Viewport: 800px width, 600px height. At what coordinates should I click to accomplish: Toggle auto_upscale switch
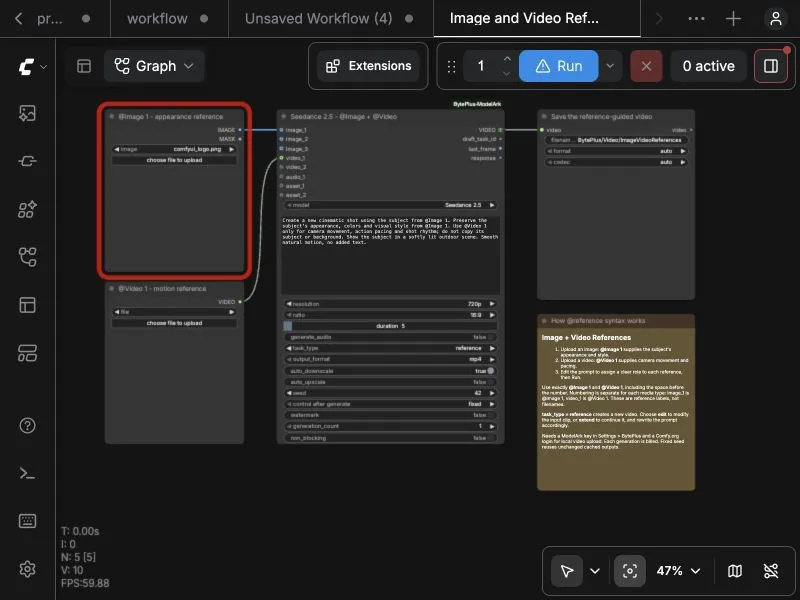click(390, 382)
